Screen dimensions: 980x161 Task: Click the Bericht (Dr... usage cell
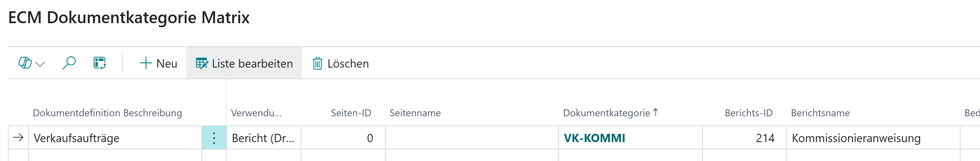263,138
